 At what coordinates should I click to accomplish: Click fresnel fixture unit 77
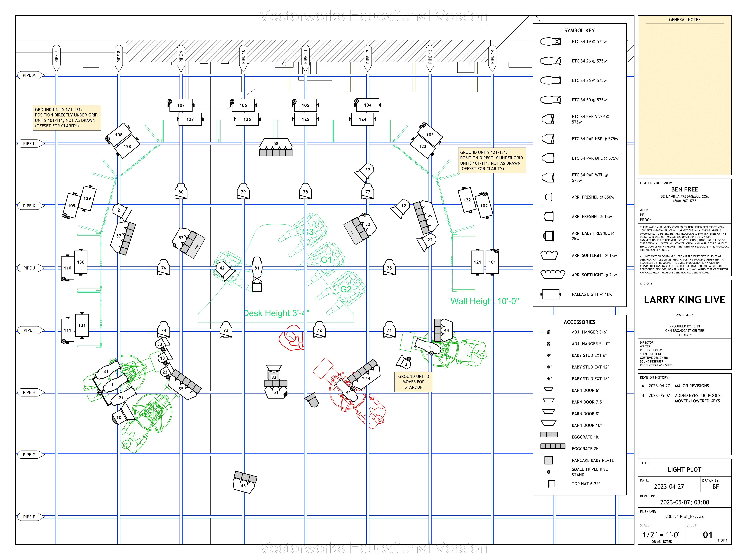(x=368, y=191)
